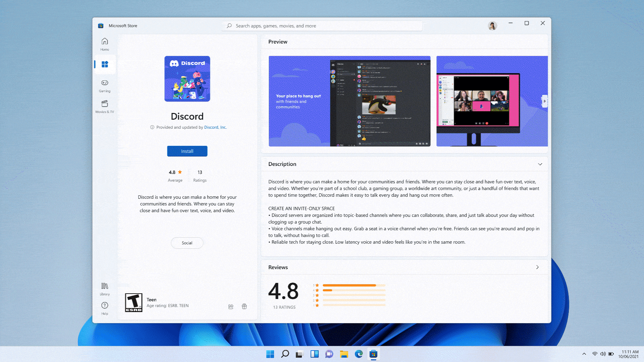Open the Home section in sidebar
Viewport: 644px width, 362px height.
click(x=105, y=44)
